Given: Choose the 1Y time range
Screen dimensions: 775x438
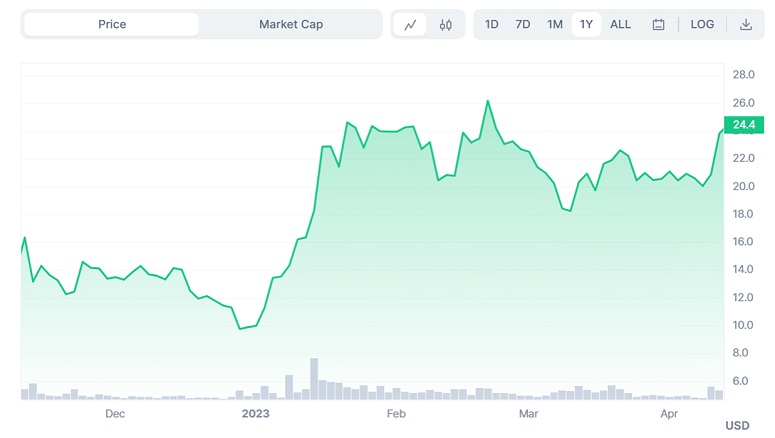Looking at the screenshot, I should pyautogui.click(x=586, y=24).
